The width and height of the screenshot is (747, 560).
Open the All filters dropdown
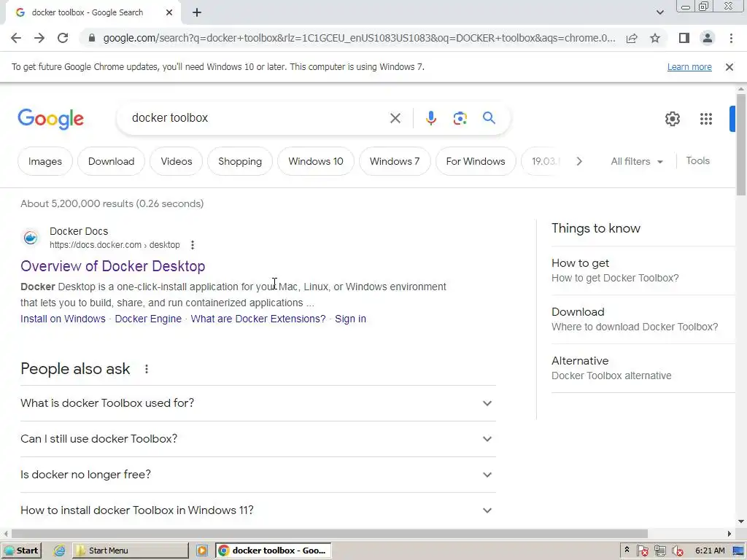[636, 161]
